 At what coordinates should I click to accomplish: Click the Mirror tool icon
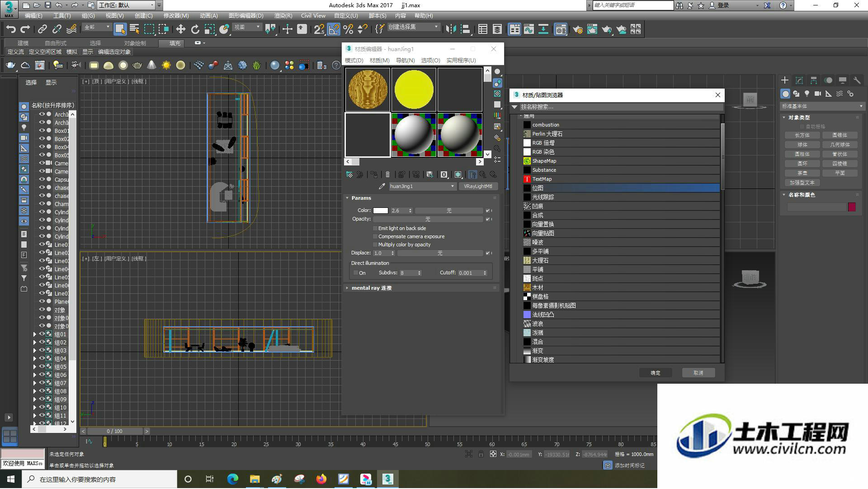[451, 29]
